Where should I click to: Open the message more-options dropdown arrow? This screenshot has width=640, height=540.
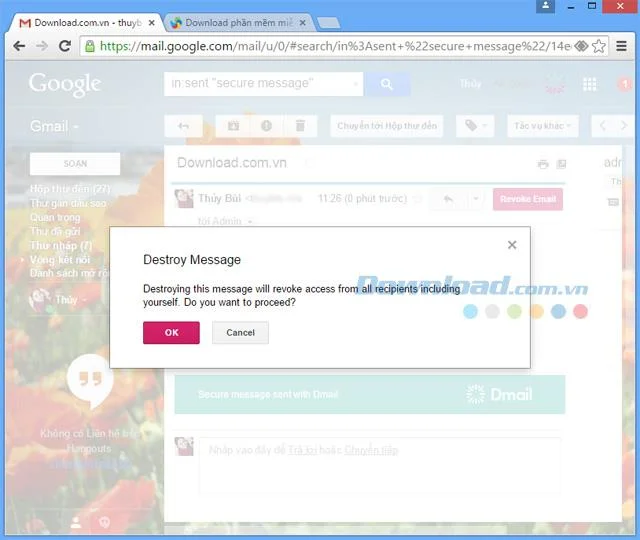pyautogui.click(x=476, y=199)
